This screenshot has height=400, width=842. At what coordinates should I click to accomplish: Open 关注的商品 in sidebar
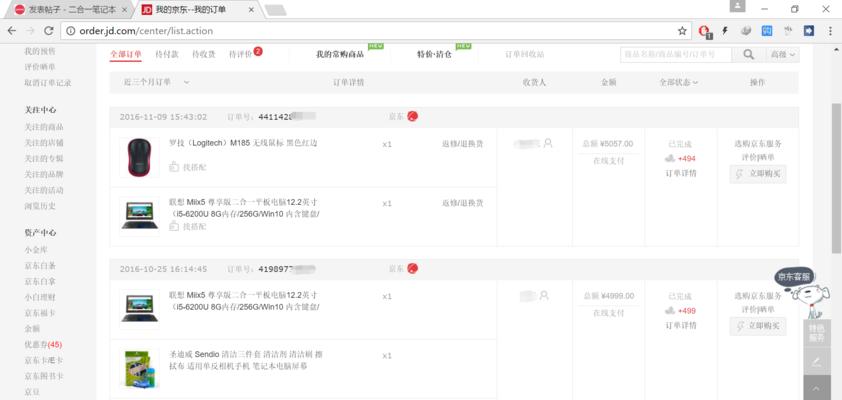click(x=44, y=127)
